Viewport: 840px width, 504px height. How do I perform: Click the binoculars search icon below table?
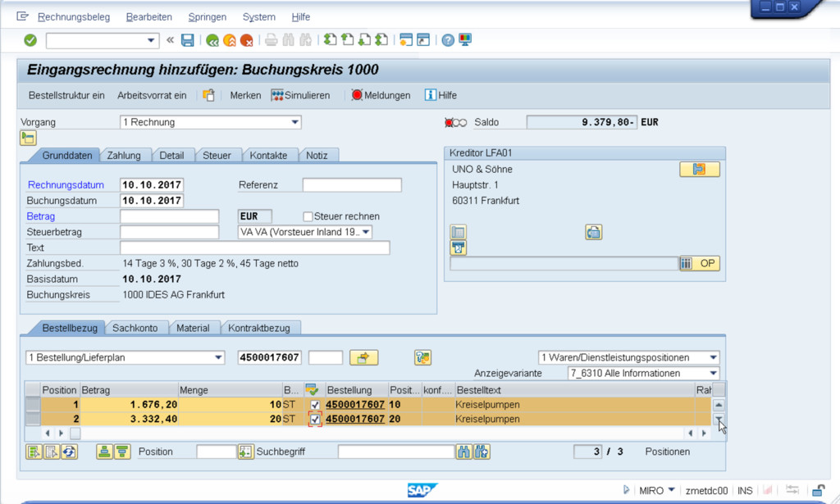pyautogui.click(x=464, y=452)
